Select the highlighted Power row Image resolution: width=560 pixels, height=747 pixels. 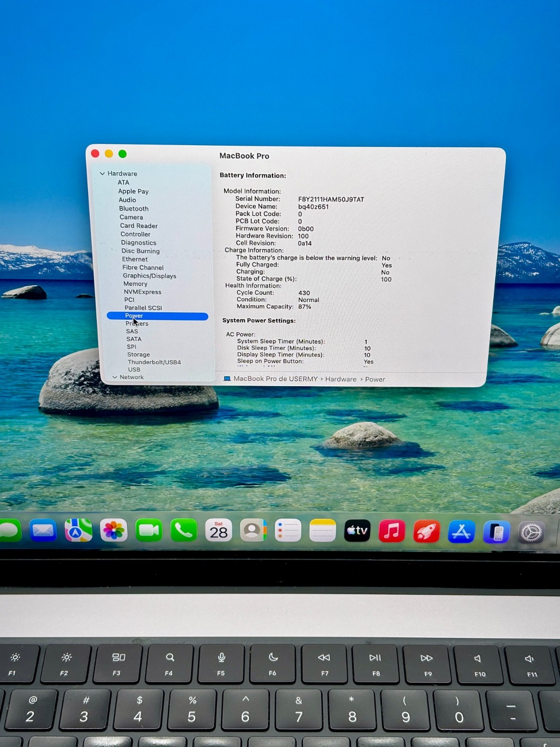coord(157,316)
